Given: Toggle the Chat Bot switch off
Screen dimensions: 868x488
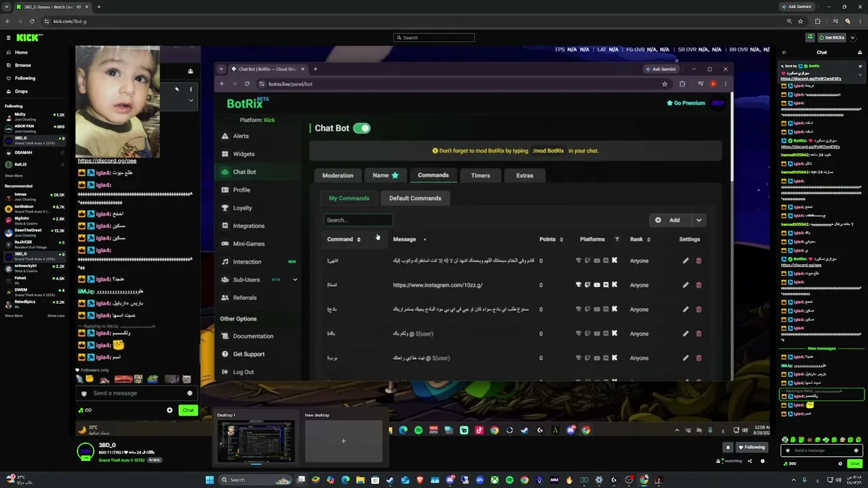Looking at the screenshot, I should point(361,128).
